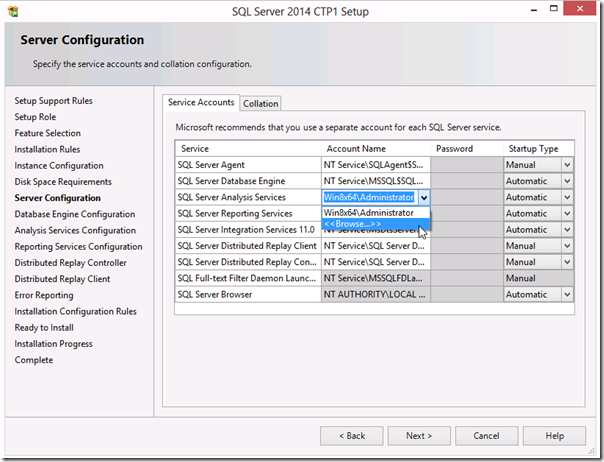Screen dimensions: 604x462
Task: Click Database Engine Configuration step in sidebar
Action: click(x=75, y=214)
